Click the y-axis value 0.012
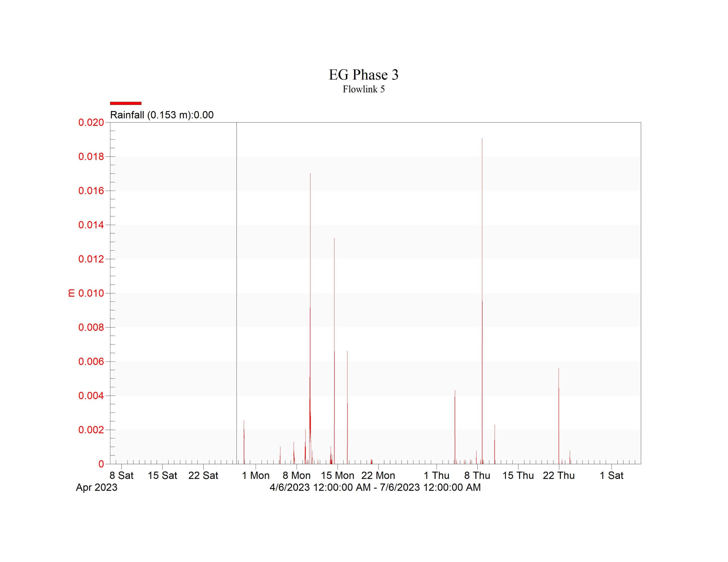 [91, 259]
